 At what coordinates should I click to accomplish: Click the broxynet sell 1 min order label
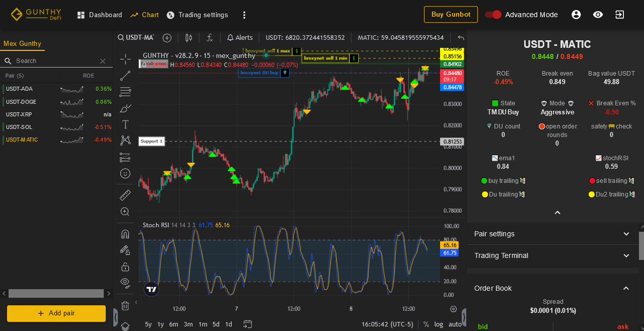click(x=330, y=58)
